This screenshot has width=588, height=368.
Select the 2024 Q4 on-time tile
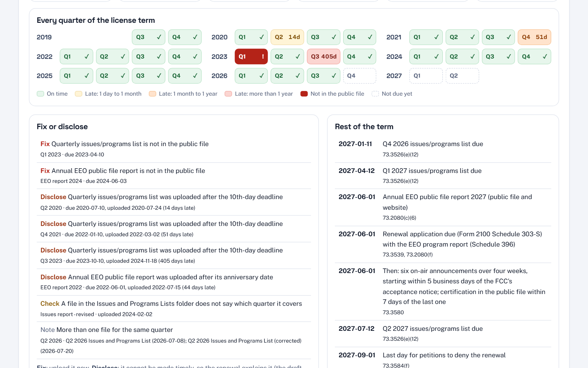point(534,57)
